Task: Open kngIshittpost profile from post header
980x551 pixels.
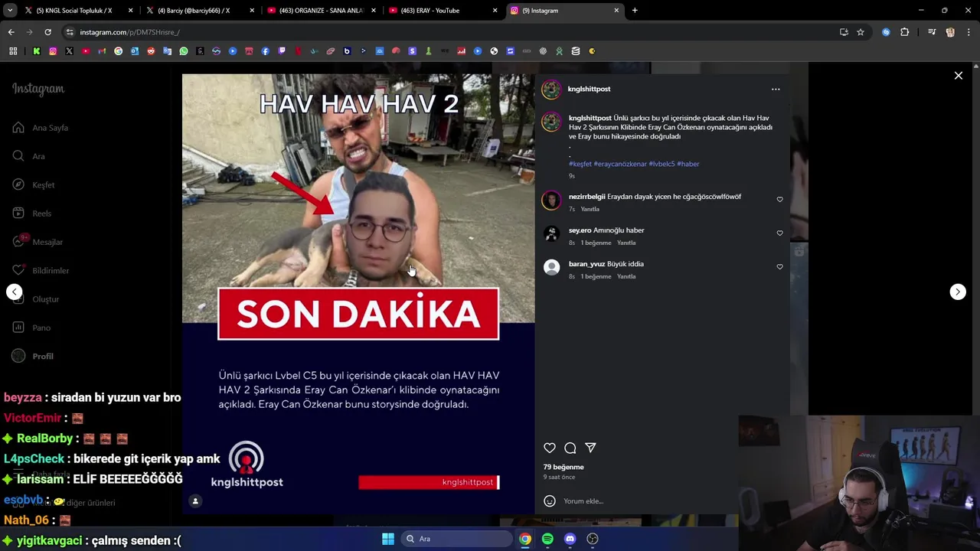Action: click(x=589, y=89)
